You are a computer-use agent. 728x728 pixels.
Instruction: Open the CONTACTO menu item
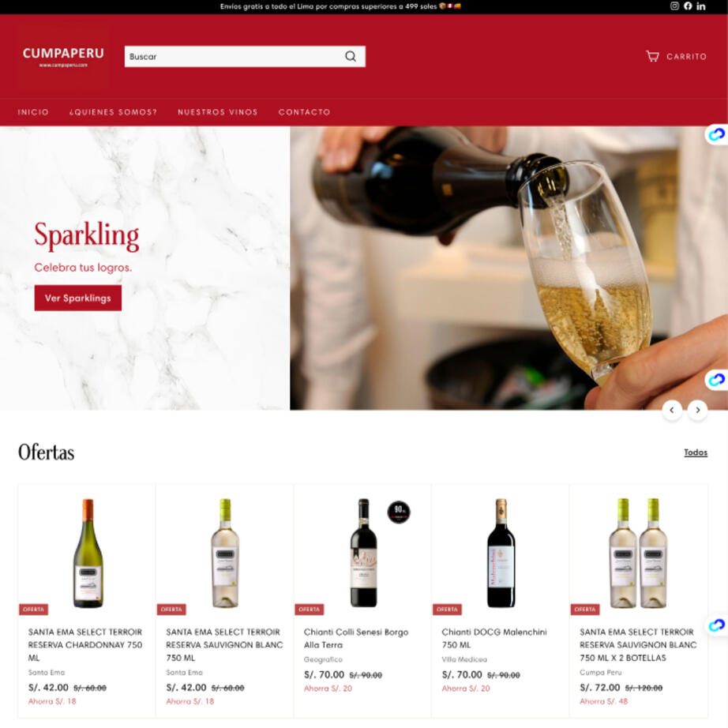305,112
